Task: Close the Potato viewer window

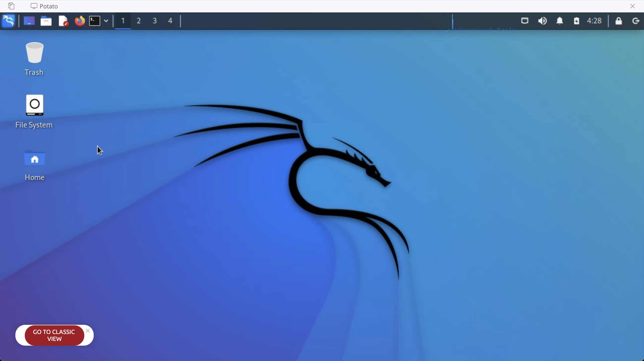Action: [633, 6]
